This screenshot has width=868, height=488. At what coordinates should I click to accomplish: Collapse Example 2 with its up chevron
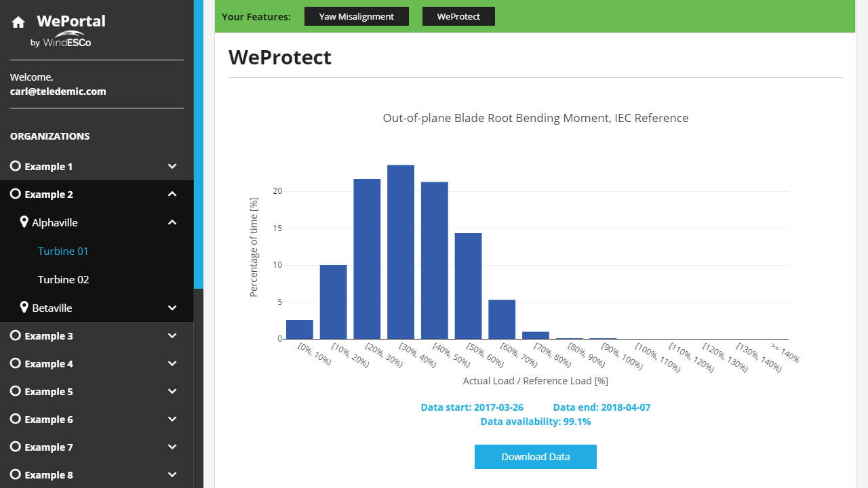[172, 194]
